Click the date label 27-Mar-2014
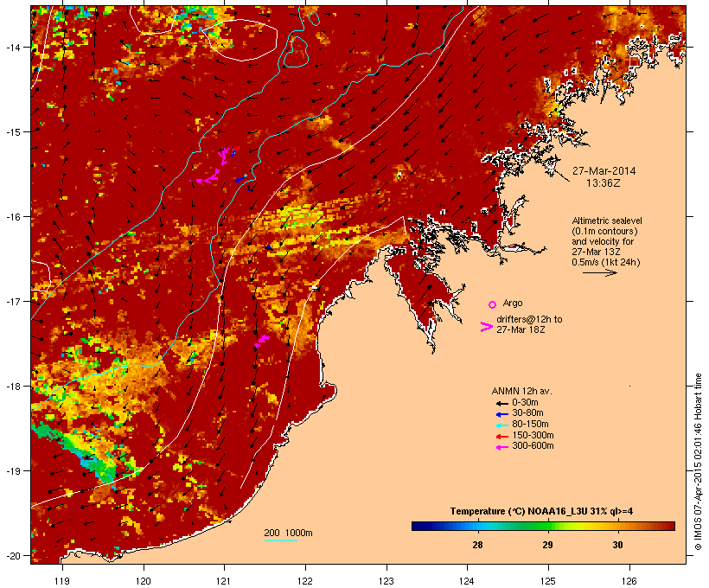The image size is (709, 588). (x=604, y=171)
